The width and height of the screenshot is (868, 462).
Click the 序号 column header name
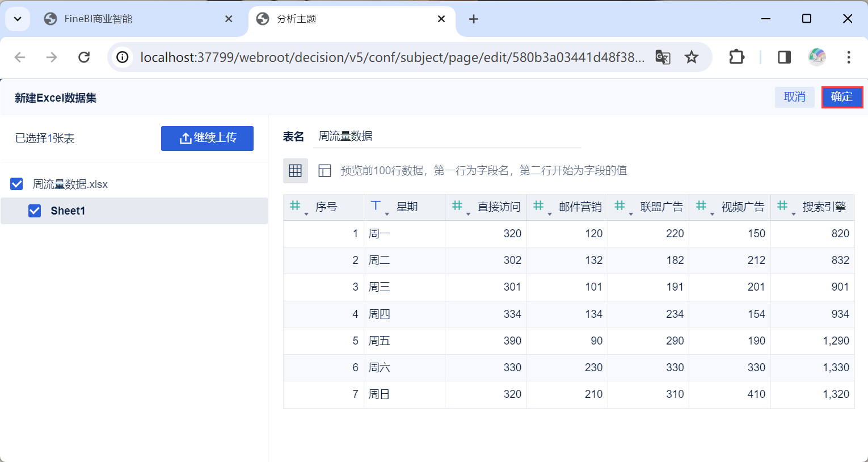326,207
